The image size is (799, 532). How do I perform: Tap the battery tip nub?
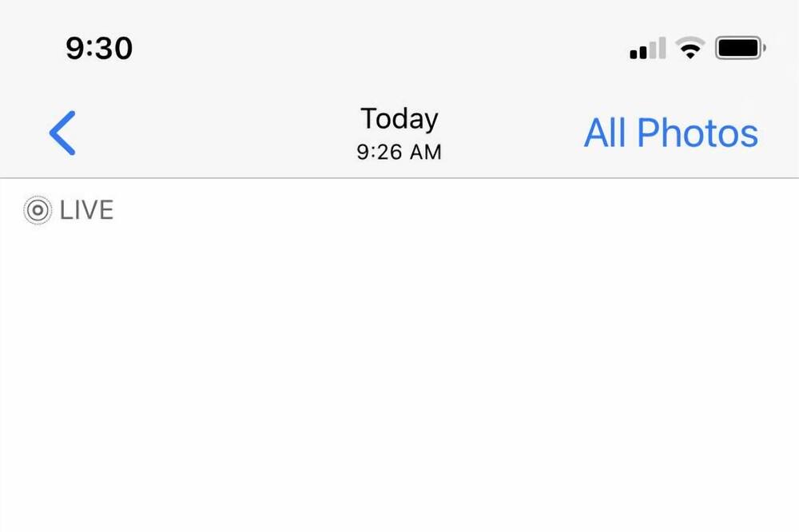[765, 48]
